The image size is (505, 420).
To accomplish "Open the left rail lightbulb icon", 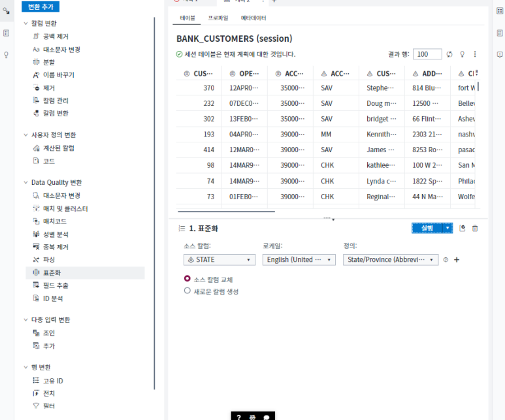I will (6, 54).
